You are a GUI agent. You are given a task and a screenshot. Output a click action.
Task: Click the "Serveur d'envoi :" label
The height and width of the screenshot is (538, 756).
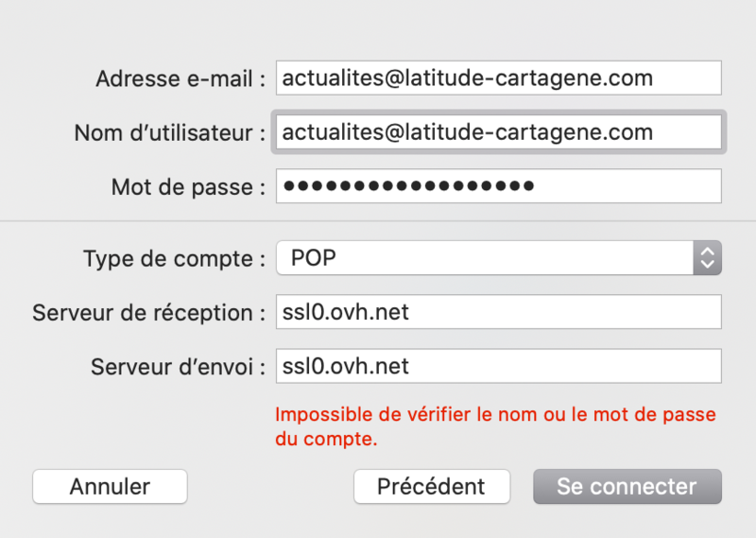pos(178,367)
